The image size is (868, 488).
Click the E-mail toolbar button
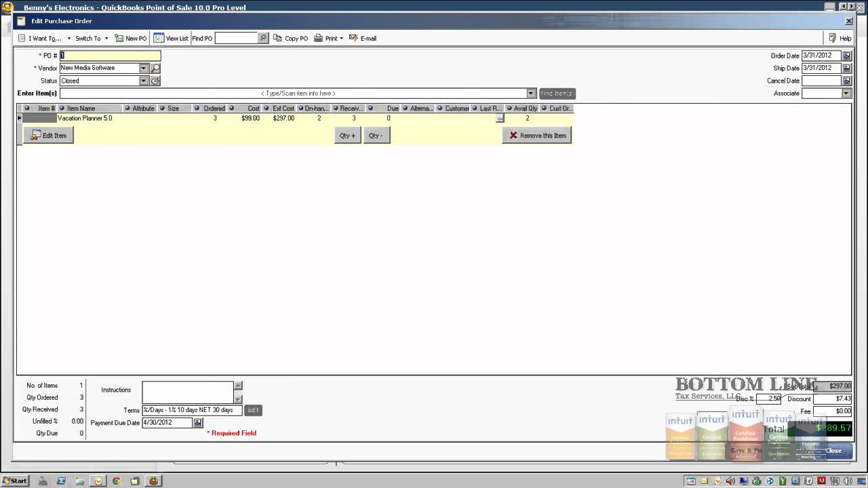point(363,38)
